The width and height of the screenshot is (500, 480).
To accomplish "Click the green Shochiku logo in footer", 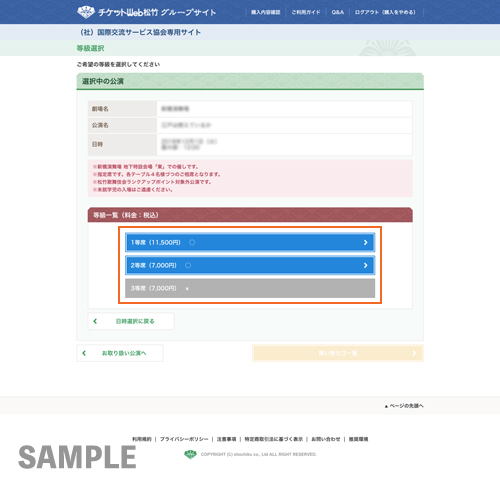I will [x=190, y=454].
